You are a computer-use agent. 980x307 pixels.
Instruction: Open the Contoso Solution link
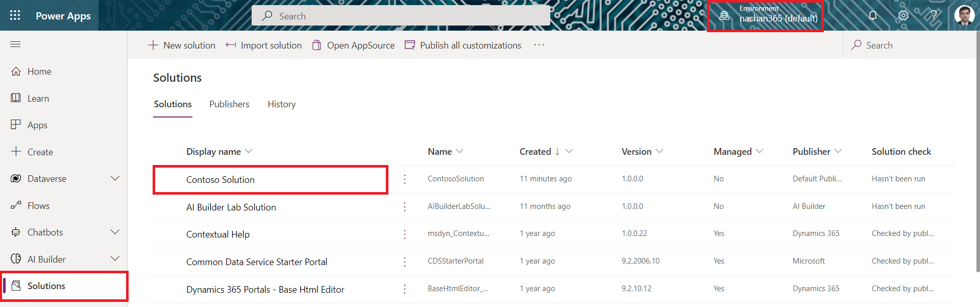(220, 180)
